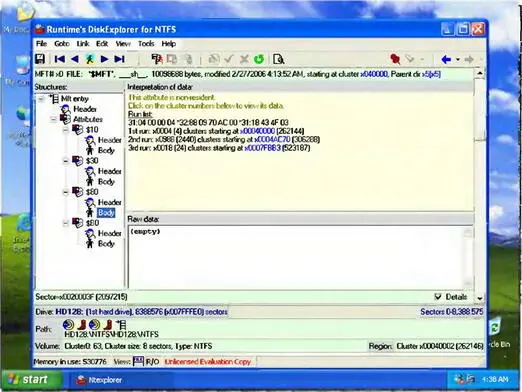
Task: Open the Tools menu
Action: pyautogui.click(x=146, y=44)
